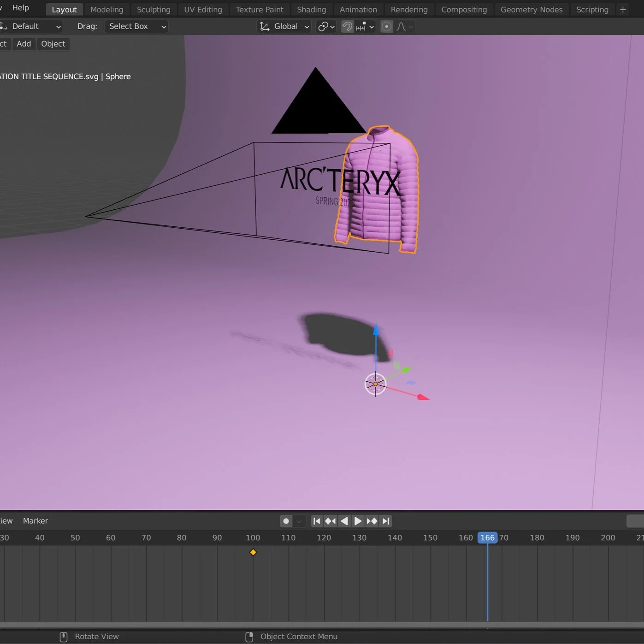Click the TITLE SEQUENCE.svg | Sphere overlay text
644x644 pixels.
pyautogui.click(x=65, y=77)
